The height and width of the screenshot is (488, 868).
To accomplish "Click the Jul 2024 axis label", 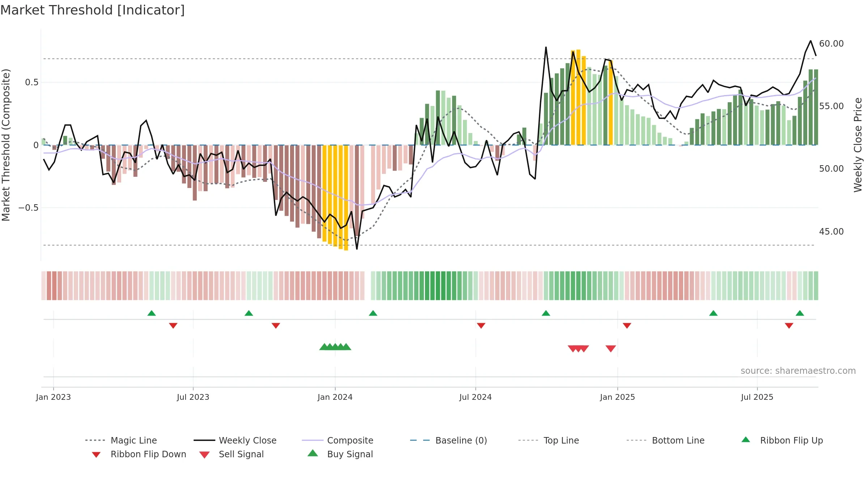I will coord(476,397).
